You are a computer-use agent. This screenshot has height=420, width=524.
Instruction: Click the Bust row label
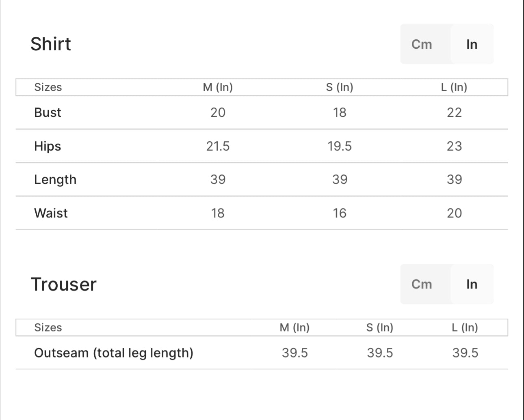48,112
